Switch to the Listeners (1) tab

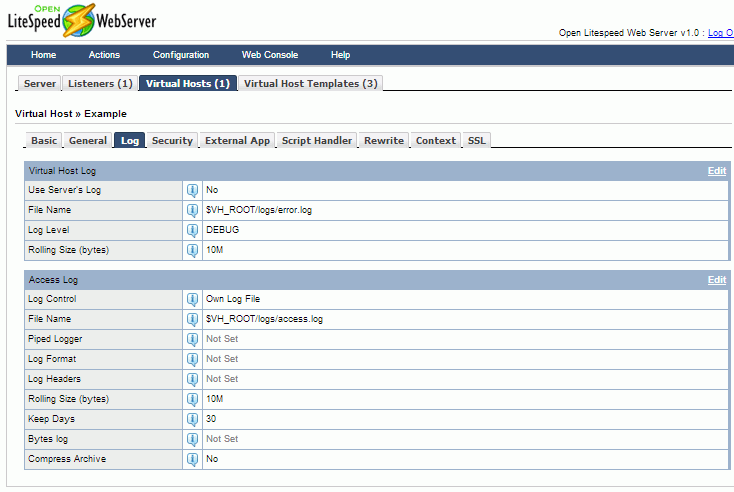click(100, 84)
